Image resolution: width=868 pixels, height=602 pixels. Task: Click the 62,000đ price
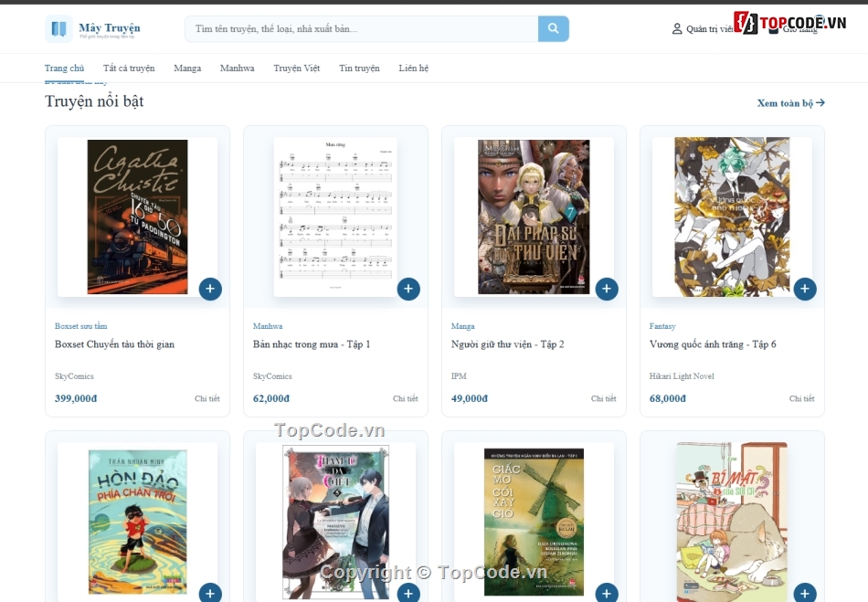click(x=271, y=398)
